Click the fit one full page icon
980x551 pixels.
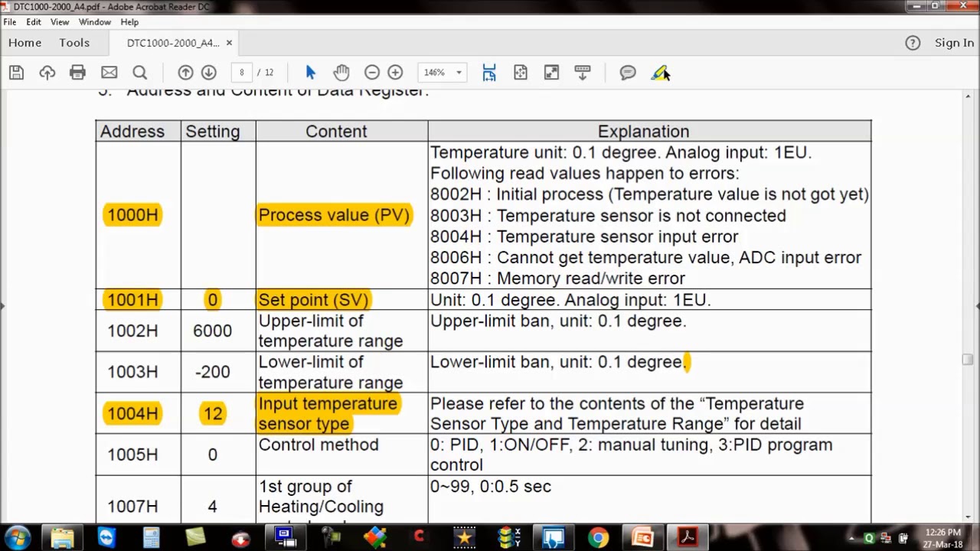pyautogui.click(x=521, y=73)
